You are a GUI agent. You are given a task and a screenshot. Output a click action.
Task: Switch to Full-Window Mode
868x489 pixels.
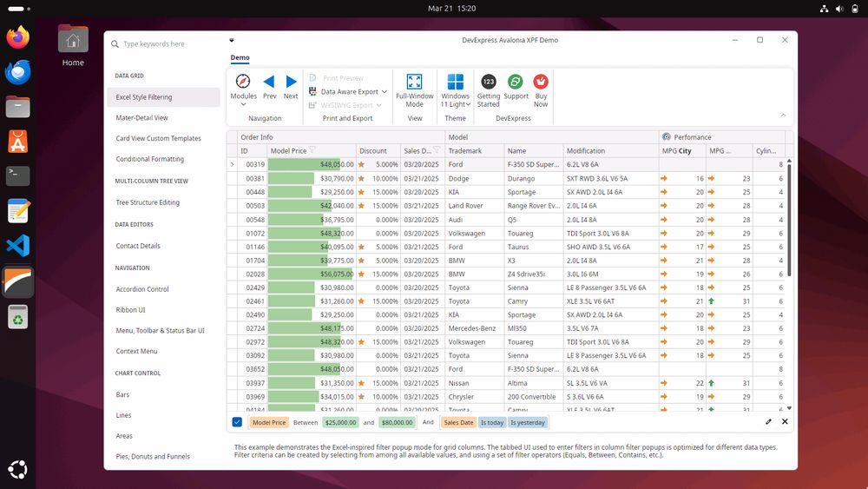pos(414,82)
